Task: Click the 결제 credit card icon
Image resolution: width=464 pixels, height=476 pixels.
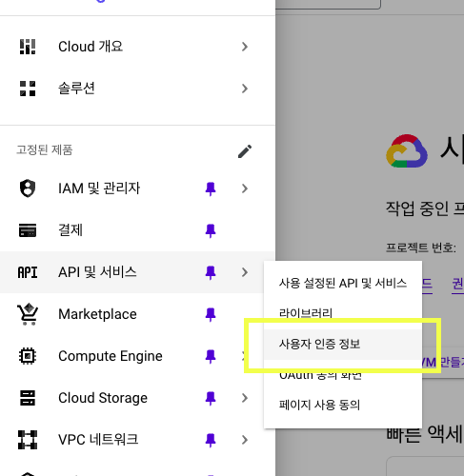Action: click(28, 230)
